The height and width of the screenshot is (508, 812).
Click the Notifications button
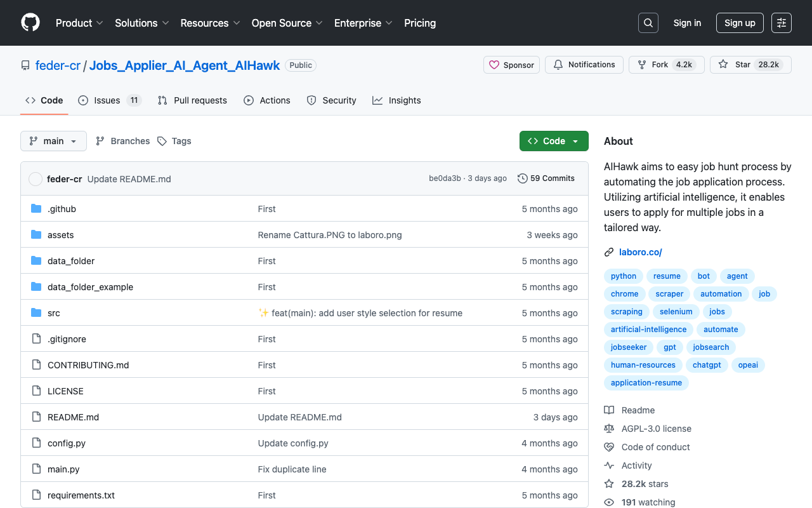[x=584, y=65]
